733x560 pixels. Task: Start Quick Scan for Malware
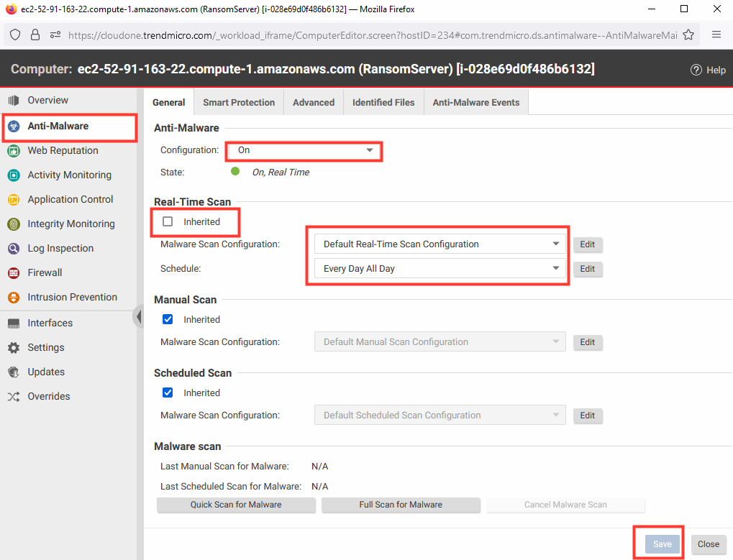point(236,505)
